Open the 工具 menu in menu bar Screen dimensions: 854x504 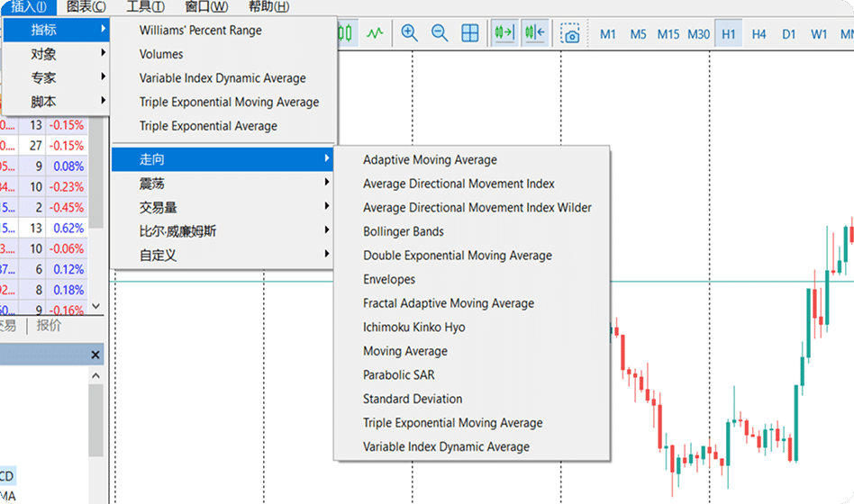tap(145, 7)
